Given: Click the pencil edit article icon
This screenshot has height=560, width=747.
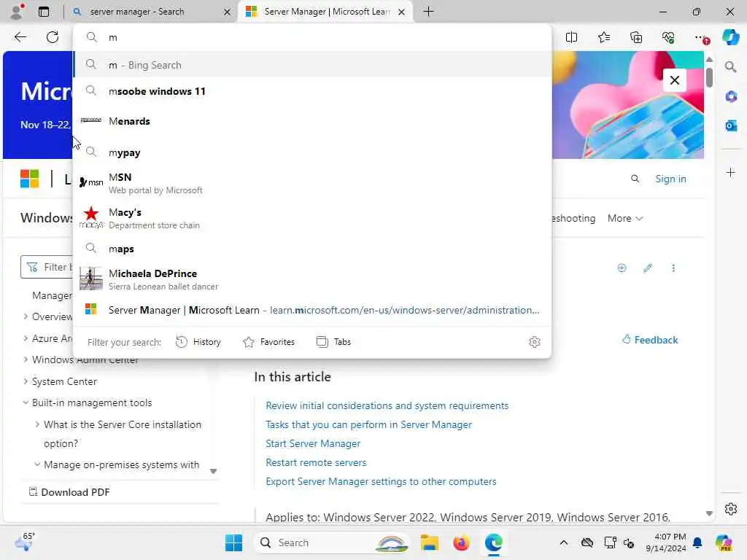Looking at the screenshot, I should click(x=648, y=268).
